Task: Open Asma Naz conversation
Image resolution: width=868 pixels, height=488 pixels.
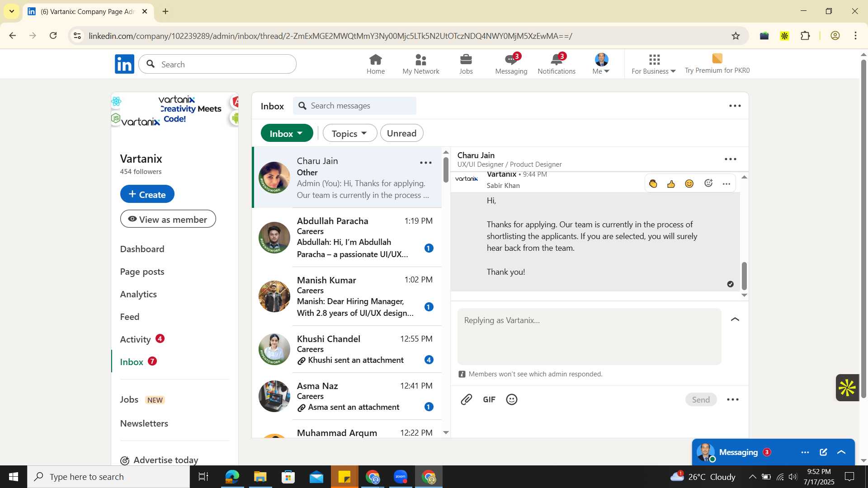Action: [x=347, y=396]
